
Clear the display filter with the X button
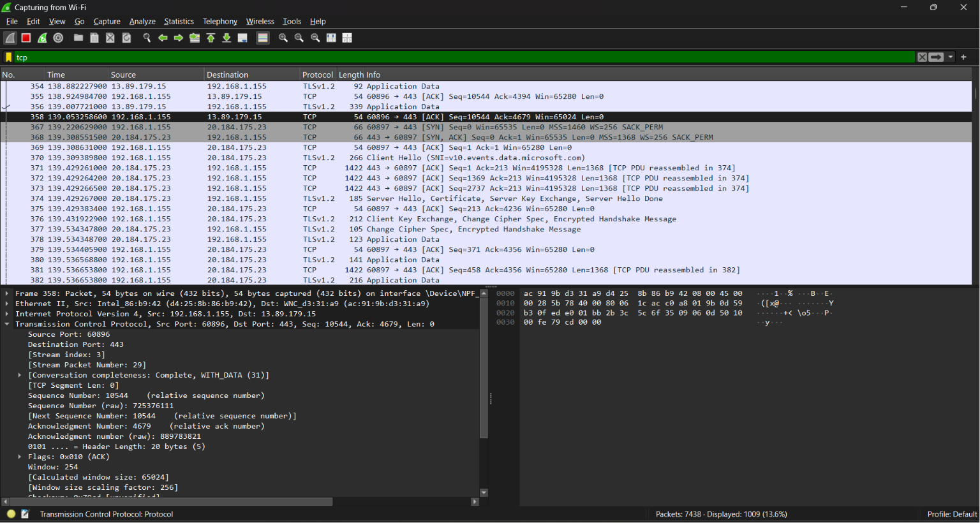(922, 57)
